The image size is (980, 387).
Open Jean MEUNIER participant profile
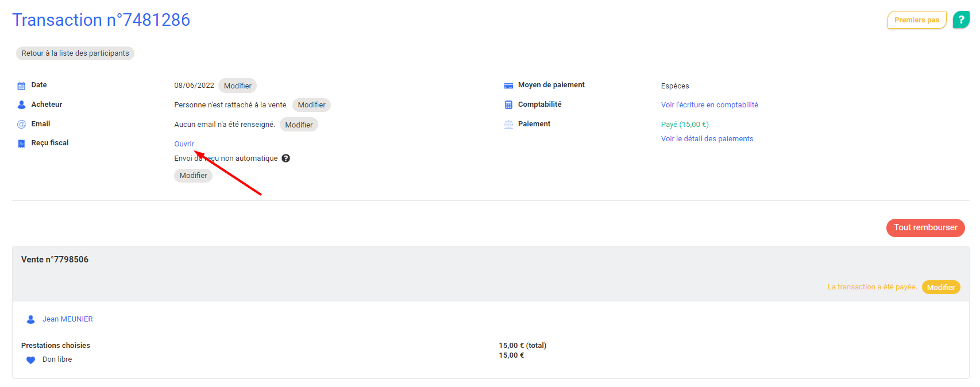68,319
